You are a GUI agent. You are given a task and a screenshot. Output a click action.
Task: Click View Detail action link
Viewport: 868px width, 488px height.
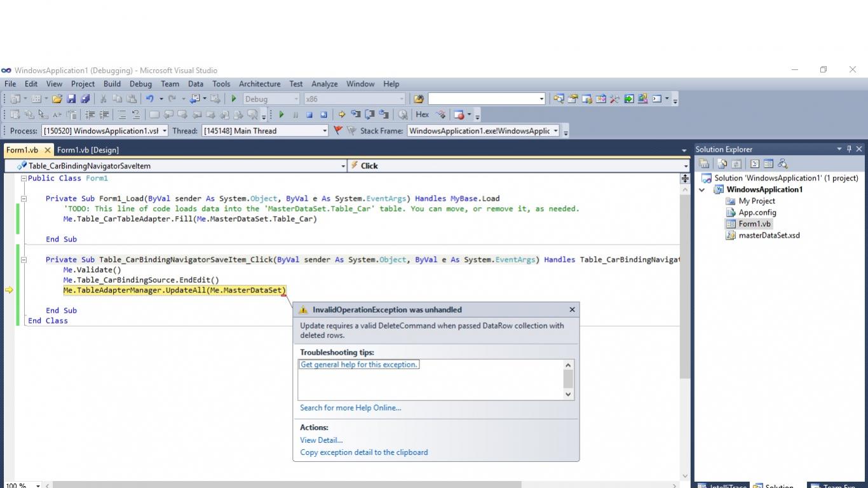coord(322,440)
